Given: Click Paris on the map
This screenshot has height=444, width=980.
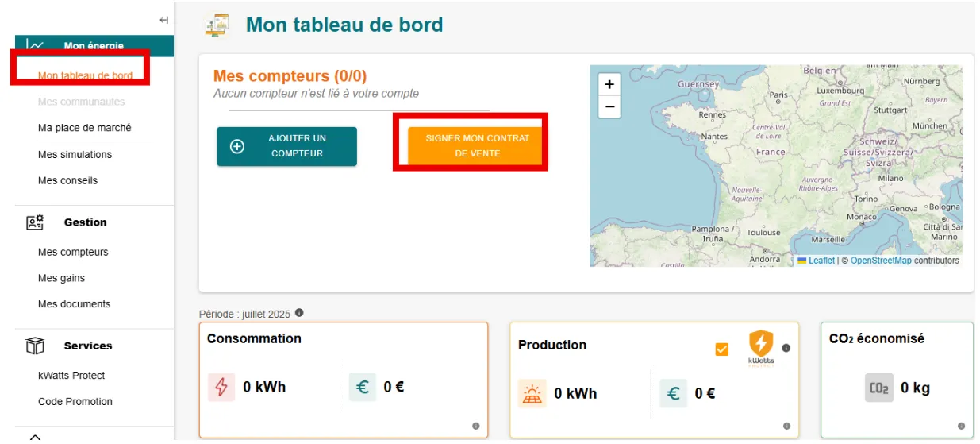Looking at the screenshot, I should pos(778,95).
